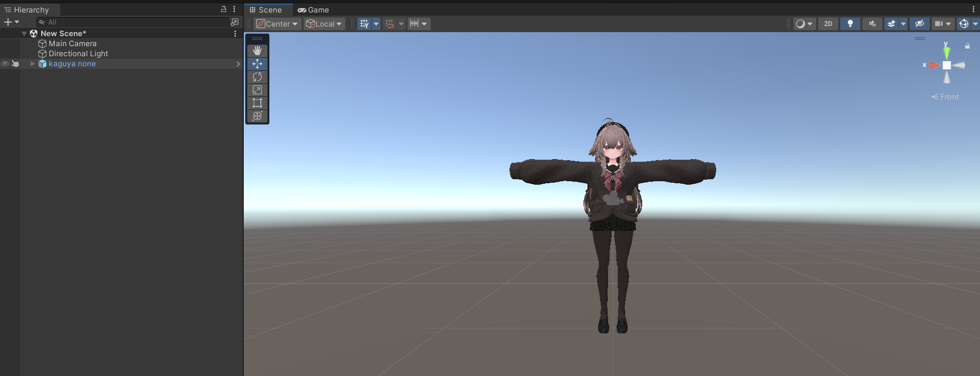Click the gray bottom cone on gizmo
Viewport: 980px width, 376px height.
point(947,77)
